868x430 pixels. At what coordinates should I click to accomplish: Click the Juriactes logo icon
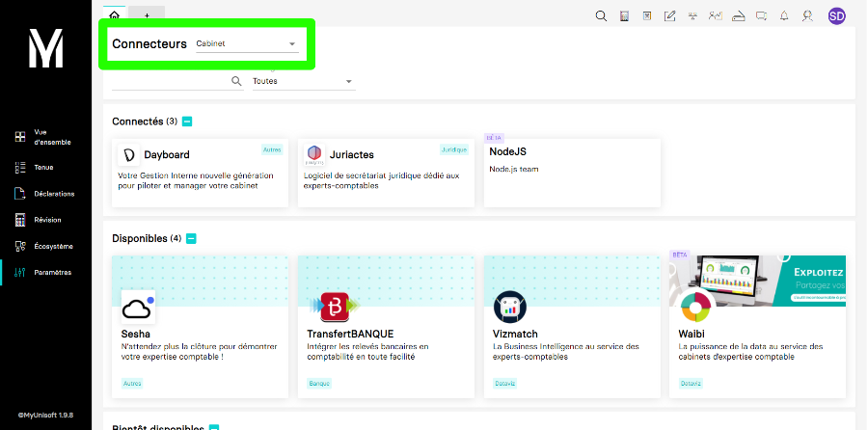314,155
